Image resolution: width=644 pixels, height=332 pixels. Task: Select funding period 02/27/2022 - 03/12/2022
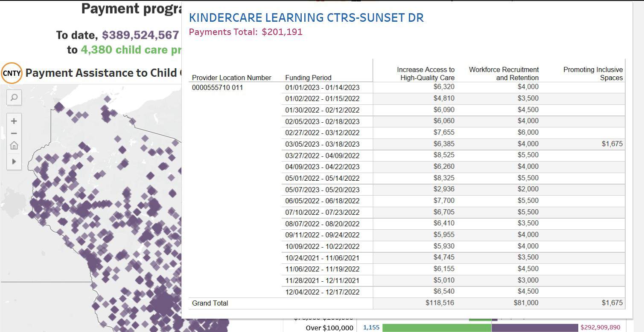[322, 133]
